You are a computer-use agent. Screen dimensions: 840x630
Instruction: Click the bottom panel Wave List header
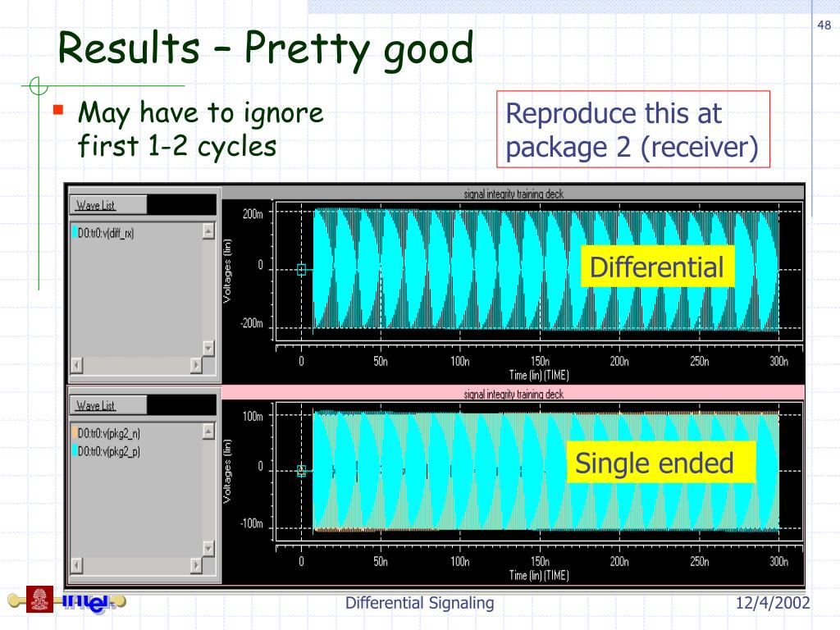tap(107, 405)
